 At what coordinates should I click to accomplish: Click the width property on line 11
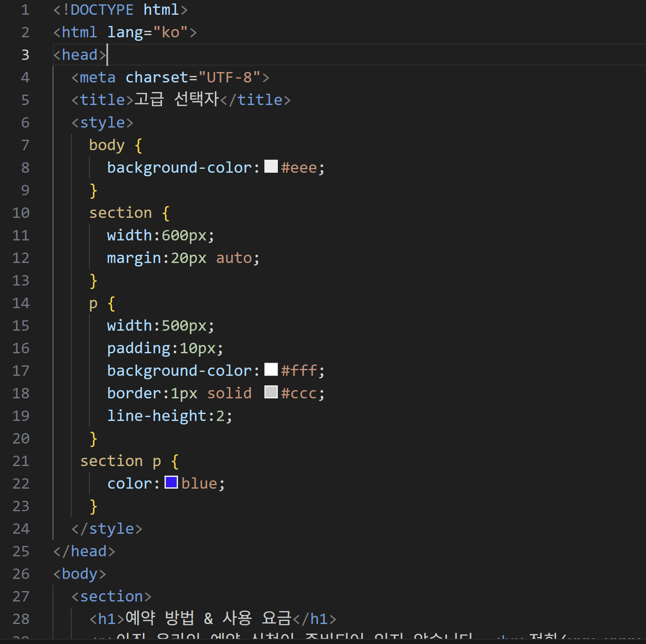[129, 235]
